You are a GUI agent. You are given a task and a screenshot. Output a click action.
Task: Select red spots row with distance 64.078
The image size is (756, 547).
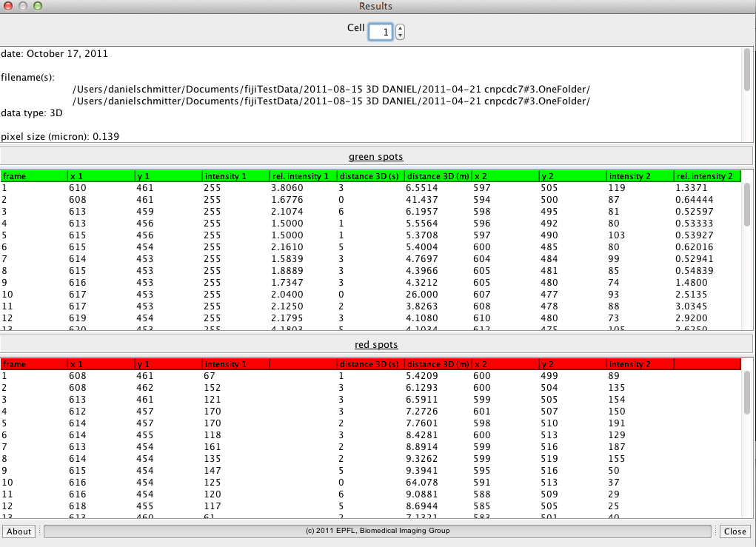pyautogui.click(x=370, y=482)
